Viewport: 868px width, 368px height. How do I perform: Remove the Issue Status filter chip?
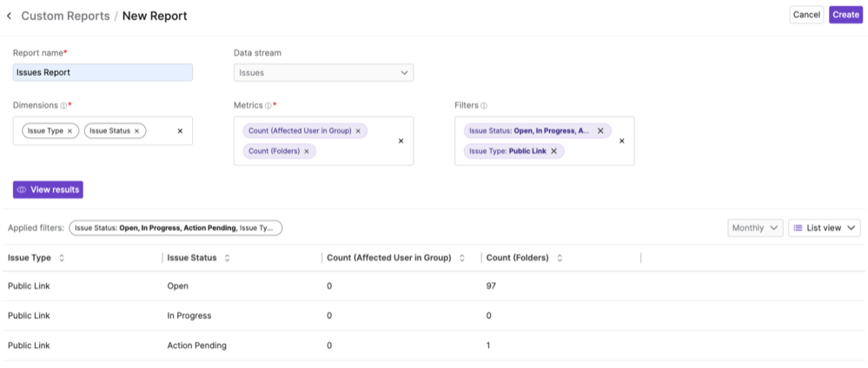pos(600,131)
